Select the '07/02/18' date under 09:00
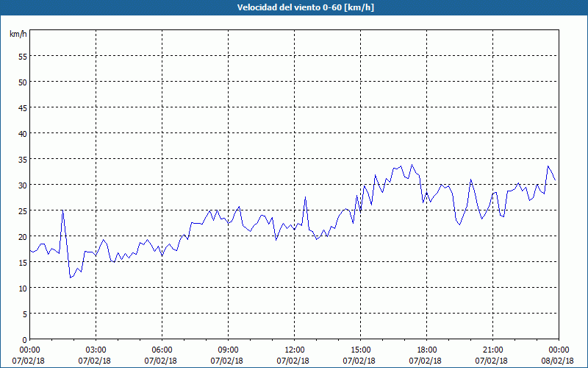Image resolution: width=588 pixels, height=368 pixels. pos(226,361)
